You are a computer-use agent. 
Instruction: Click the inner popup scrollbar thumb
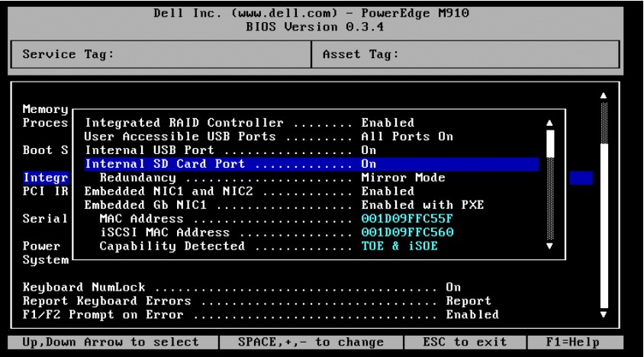point(550,143)
